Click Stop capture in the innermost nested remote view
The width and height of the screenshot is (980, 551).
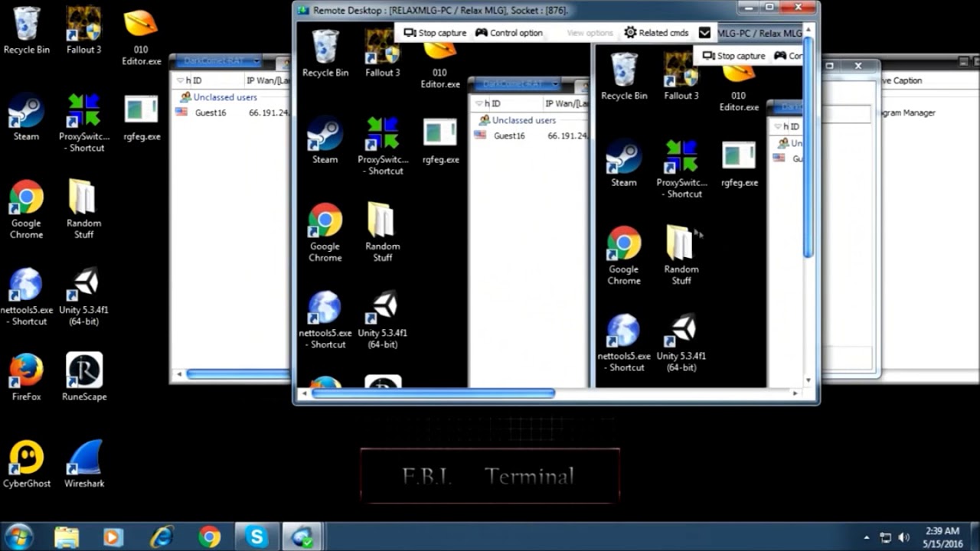pyautogui.click(x=734, y=56)
